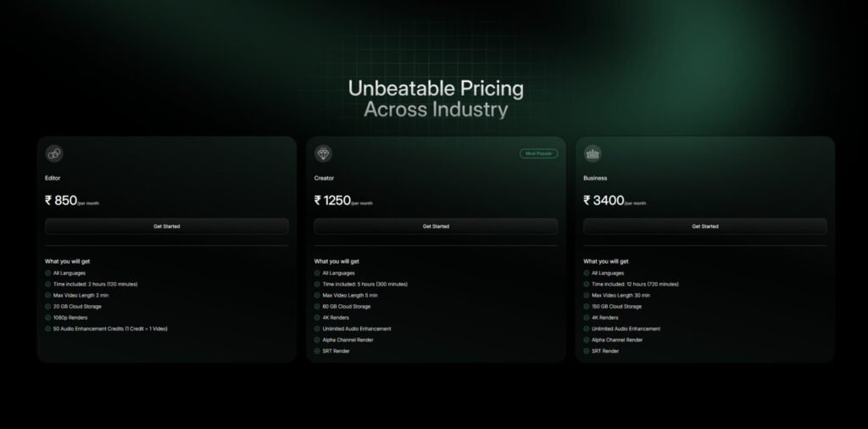Click the Creator plan diamond icon
The width and height of the screenshot is (868, 429).
tap(323, 154)
